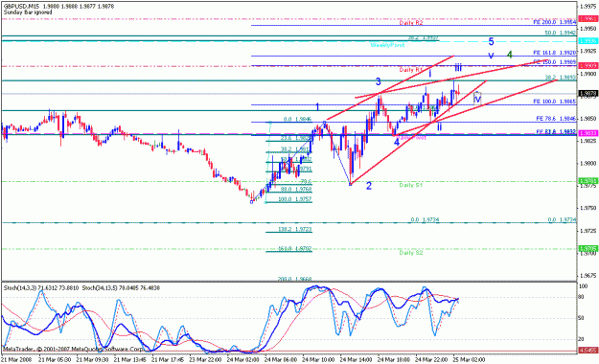Click the blue sub-wave label "ii"
Screen dimensions: 599x364
pyautogui.click(x=439, y=126)
